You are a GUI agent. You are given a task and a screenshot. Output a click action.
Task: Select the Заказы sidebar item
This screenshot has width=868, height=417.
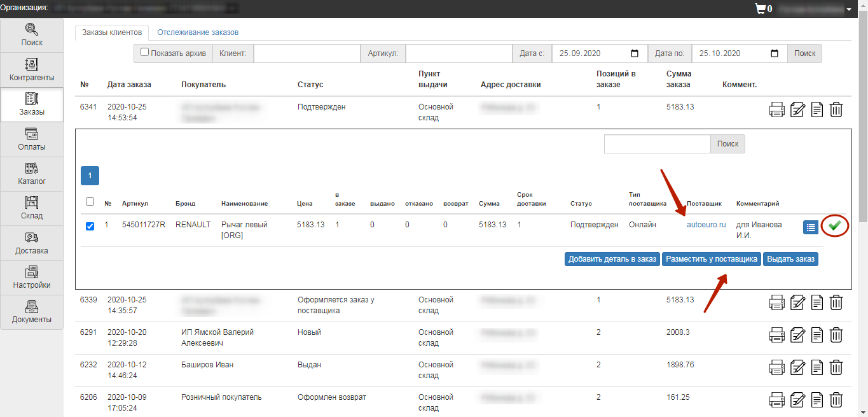[32, 105]
